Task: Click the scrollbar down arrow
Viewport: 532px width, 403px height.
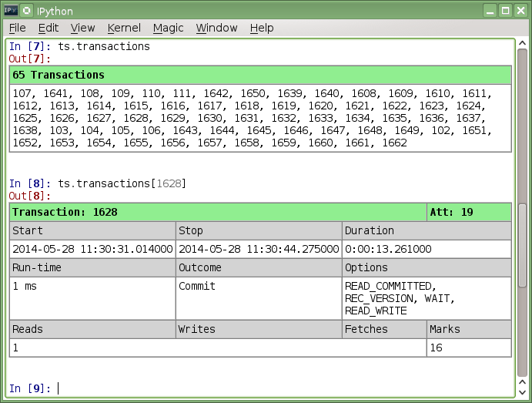Action: pyautogui.click(x=521, y=391)
